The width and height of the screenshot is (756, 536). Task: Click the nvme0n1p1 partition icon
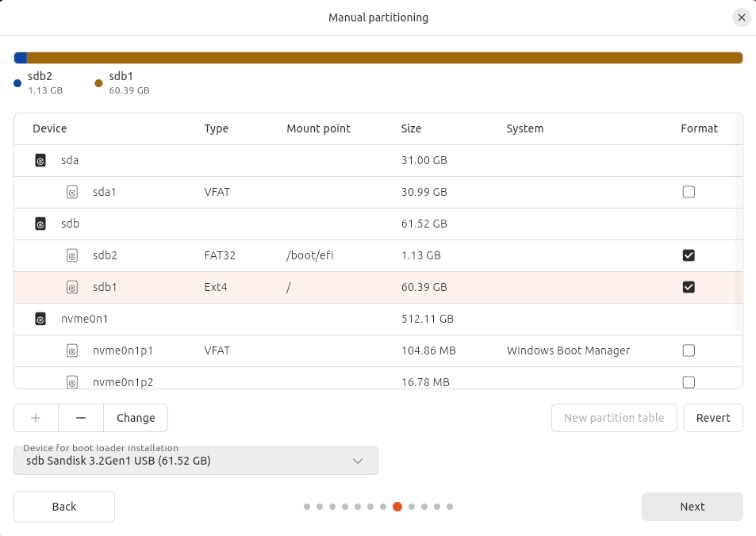(x=72, y=350)
